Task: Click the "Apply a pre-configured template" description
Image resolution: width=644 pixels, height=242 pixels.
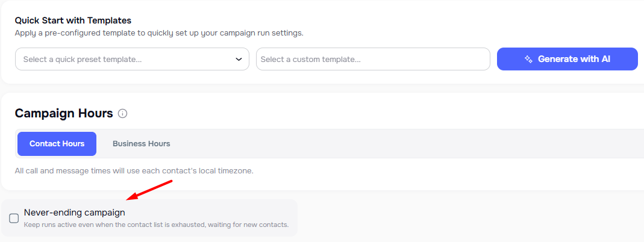Action: tap(159, 33)
